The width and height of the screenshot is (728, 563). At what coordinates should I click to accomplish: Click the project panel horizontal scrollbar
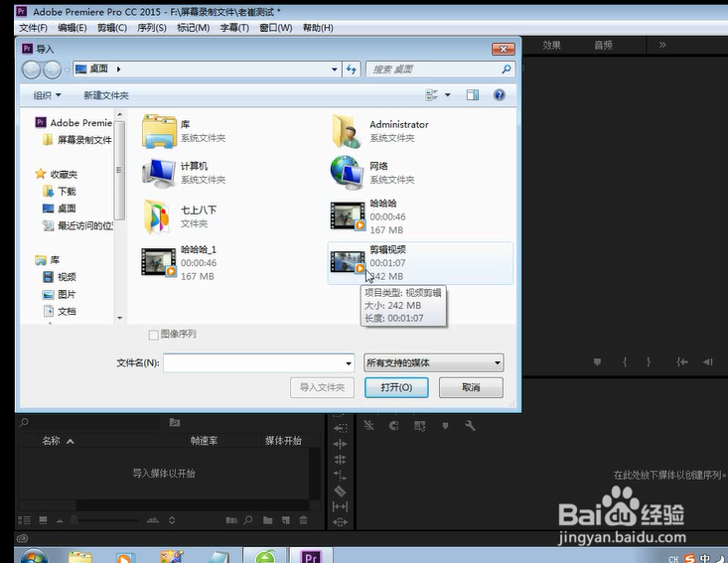coord(164,504)
